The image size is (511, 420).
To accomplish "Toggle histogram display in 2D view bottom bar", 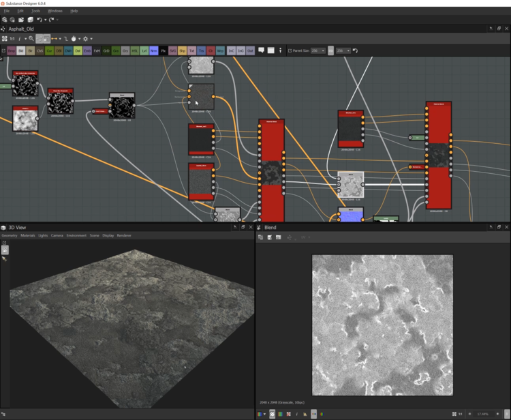I will pyautogui.click(x=305, y=414).
